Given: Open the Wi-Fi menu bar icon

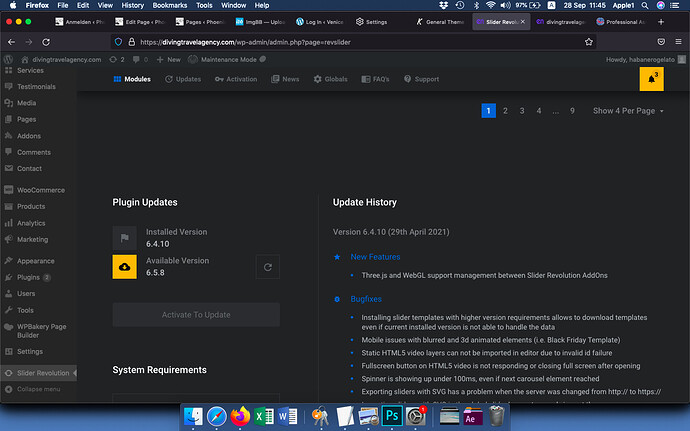Looking at the screenshot, I should coord(491,5).
